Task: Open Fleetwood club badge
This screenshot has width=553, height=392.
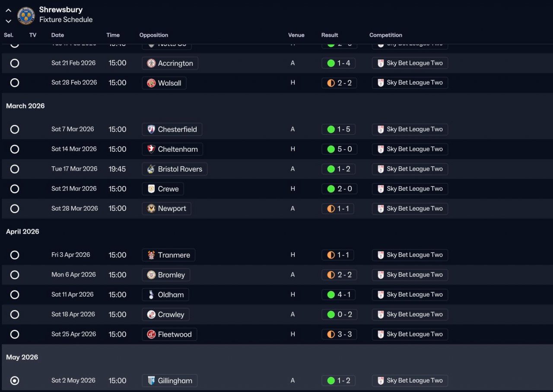Action: (151, 335)
